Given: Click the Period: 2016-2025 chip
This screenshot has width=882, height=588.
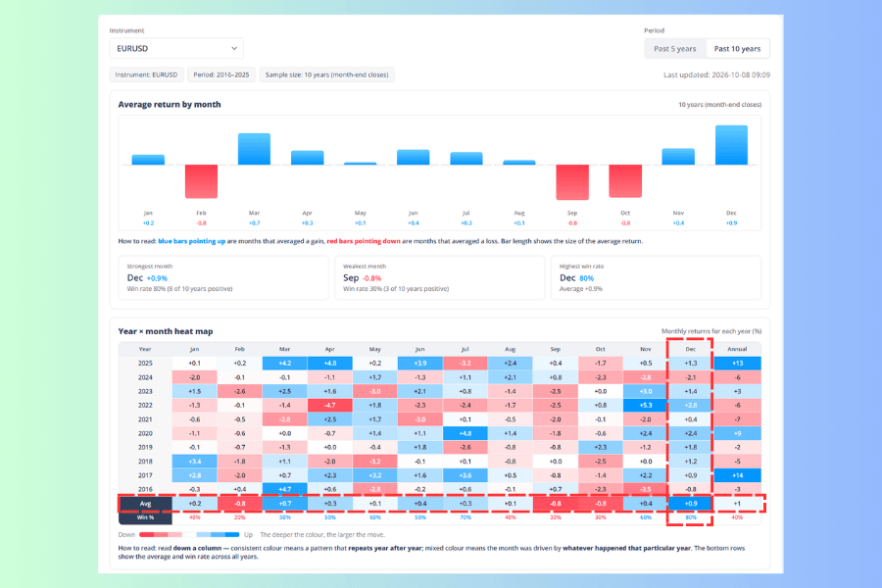Looking at the screenshot, I should (x=221, y=74).
